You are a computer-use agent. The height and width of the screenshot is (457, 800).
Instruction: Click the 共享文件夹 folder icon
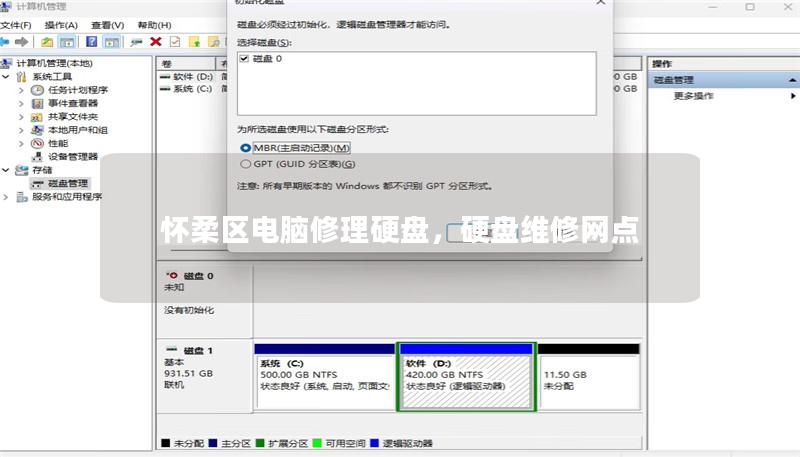(37, 117)
